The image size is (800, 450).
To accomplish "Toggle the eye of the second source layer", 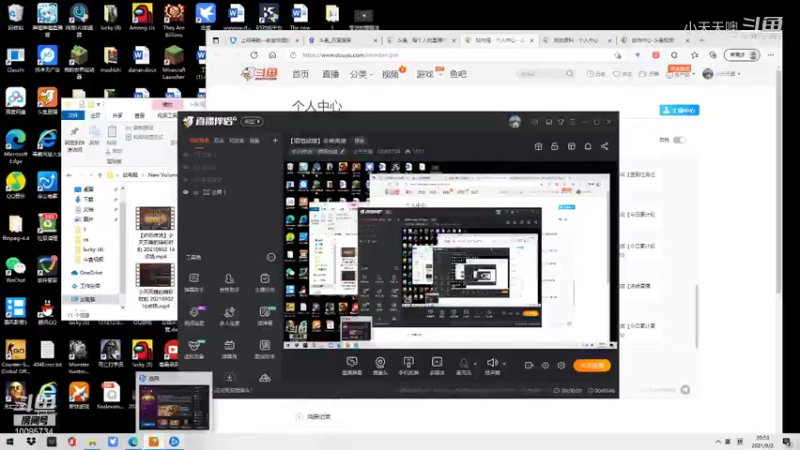I will pyautogui.click(x=186, y=167).
